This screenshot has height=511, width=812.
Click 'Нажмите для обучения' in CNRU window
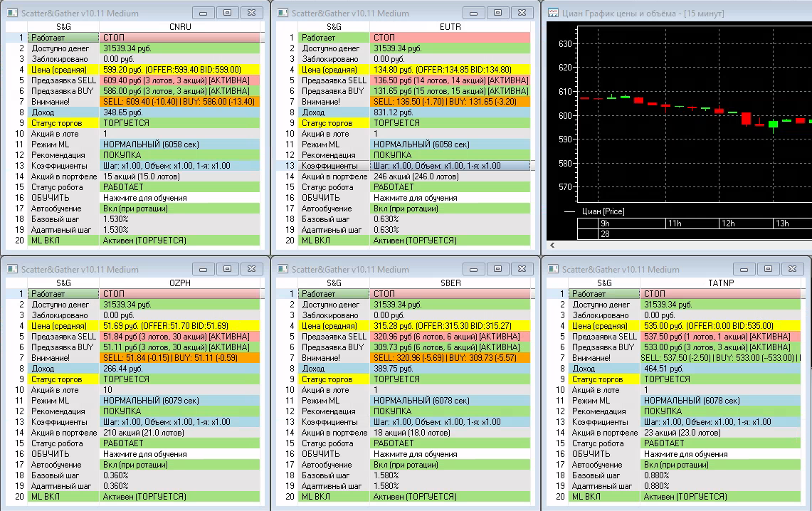[x=179, y=198]
